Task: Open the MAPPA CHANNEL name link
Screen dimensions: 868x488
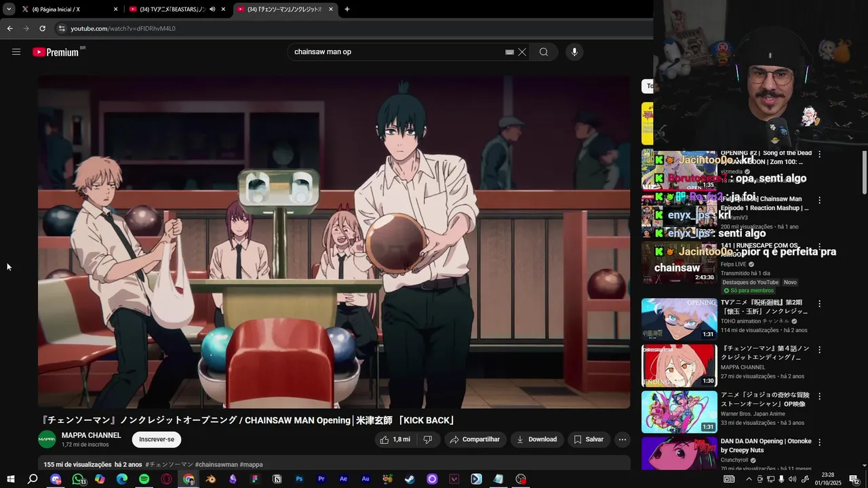Action: click(92, 435)
